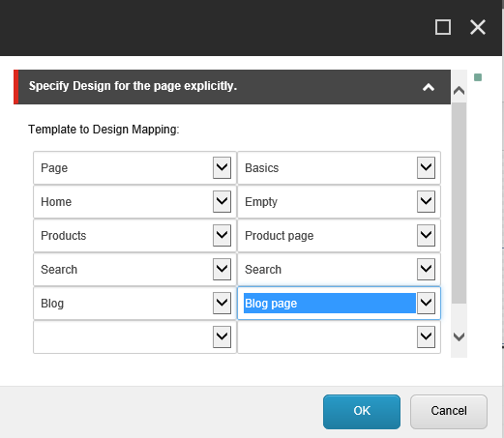
Task: Expand the highlighted Blog page dropdown
Action: pyautogui.click(x=426, y=303)
